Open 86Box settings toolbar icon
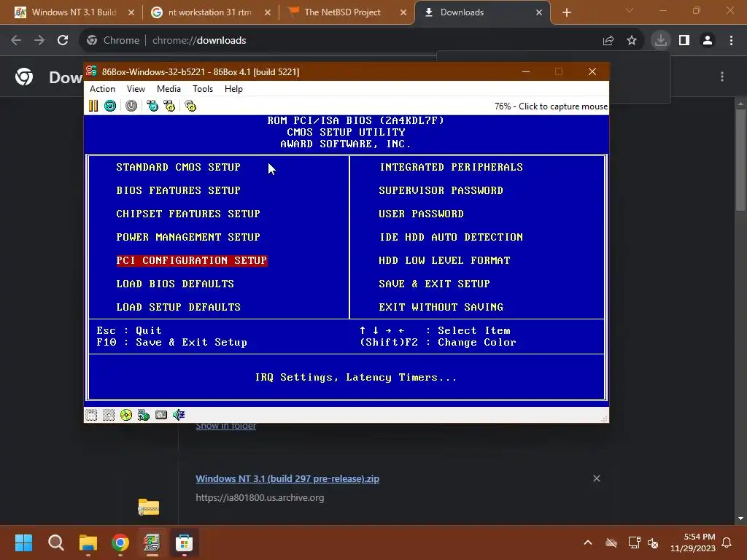This screenshot has width=747, height=560. point(190,106)
